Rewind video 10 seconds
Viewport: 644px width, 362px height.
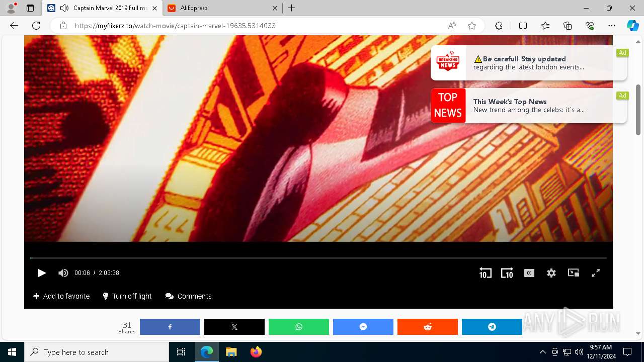tap(485, 273)
